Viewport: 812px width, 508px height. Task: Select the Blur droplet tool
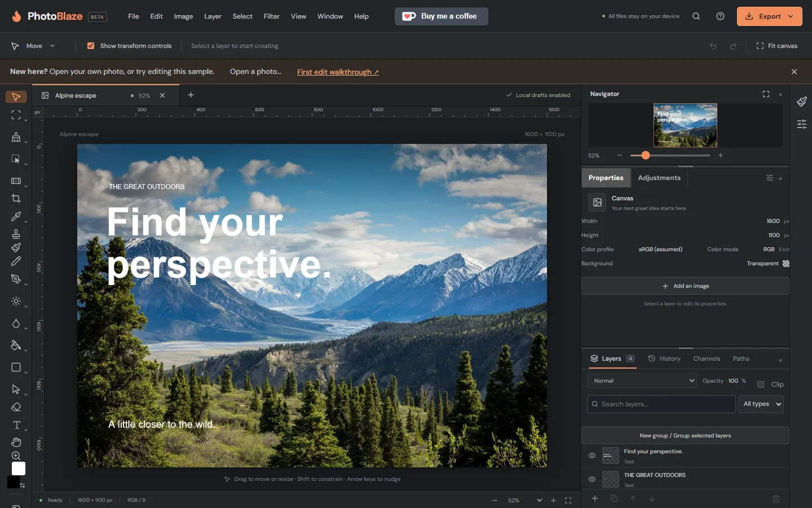point(16,323)
